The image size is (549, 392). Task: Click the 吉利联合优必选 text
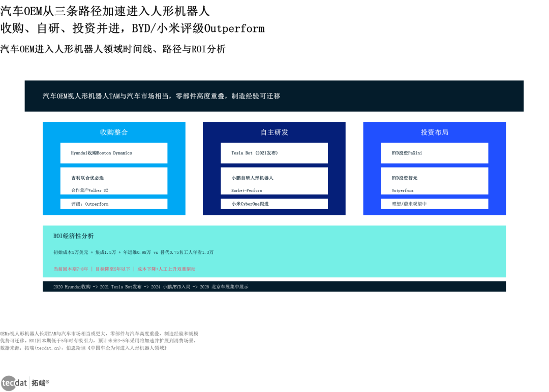pyautogui.click(x=87, y=178)
